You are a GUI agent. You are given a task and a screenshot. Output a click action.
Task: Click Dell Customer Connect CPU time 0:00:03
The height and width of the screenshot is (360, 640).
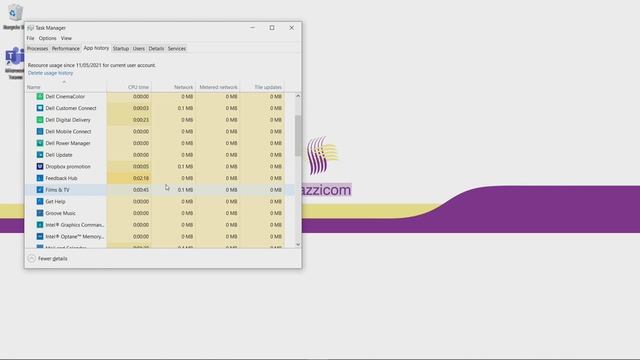click(141, 108)
